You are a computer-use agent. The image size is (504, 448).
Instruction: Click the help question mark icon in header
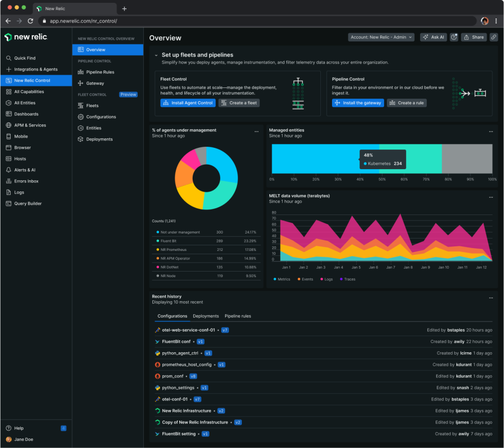click(454, 38)
